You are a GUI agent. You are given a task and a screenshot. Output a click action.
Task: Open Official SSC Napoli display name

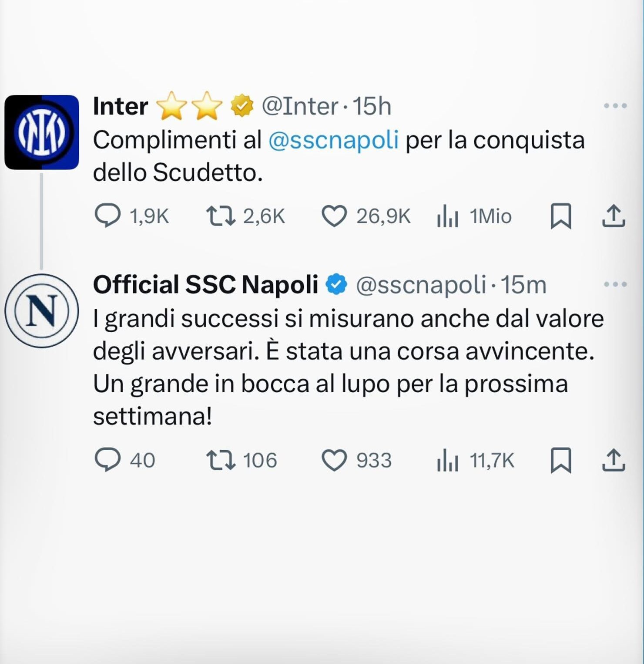tap(205, 285)
